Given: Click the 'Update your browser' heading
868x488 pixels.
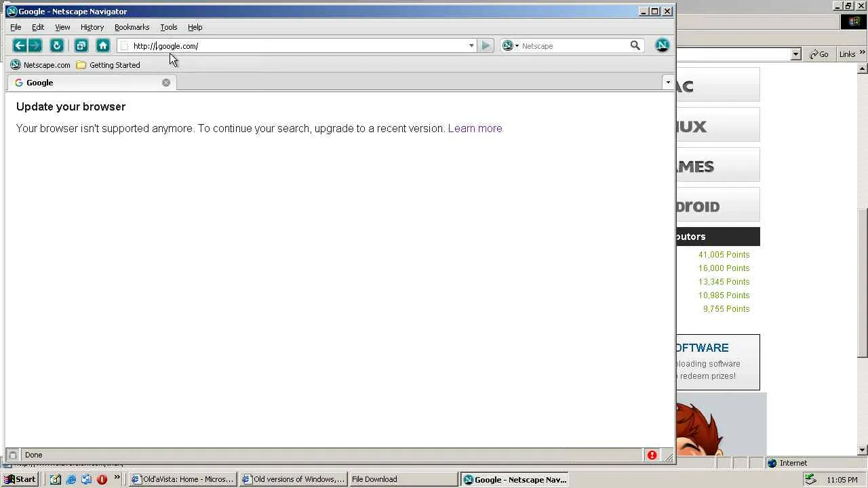Looking at the screenshot, I should tap(71, 106).
